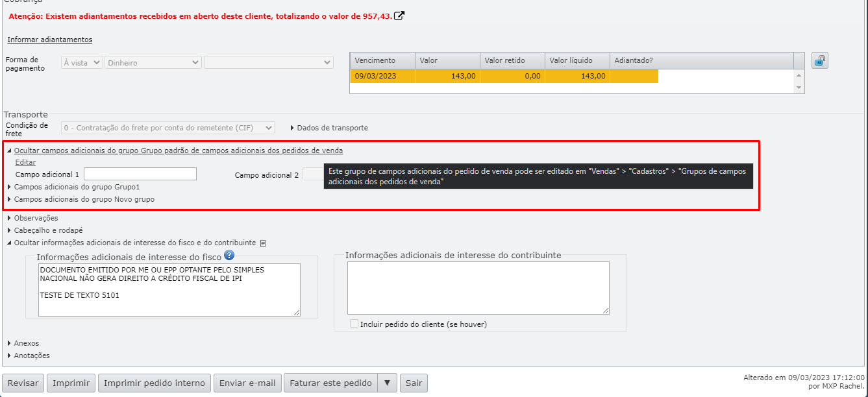Screen dimensions: 868x397
Task: Select the 09/03/2023 due date cell
Action: [382, 76]
